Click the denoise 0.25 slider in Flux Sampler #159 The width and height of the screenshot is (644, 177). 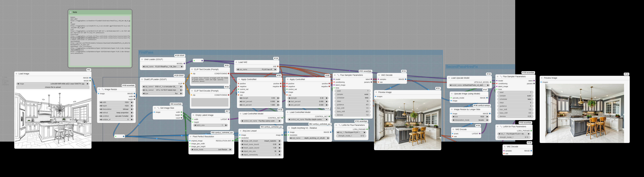point(515,116)
